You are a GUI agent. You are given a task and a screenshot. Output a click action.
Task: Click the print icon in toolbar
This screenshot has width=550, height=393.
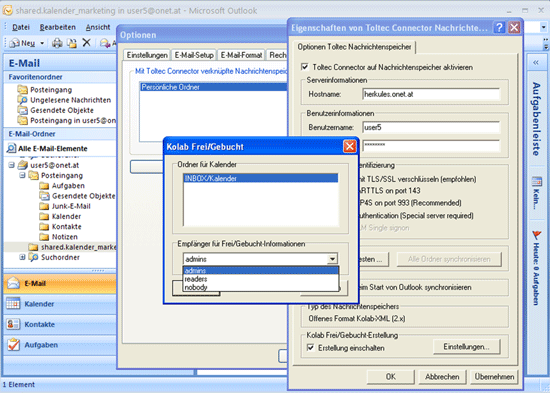tap(57, 43)
